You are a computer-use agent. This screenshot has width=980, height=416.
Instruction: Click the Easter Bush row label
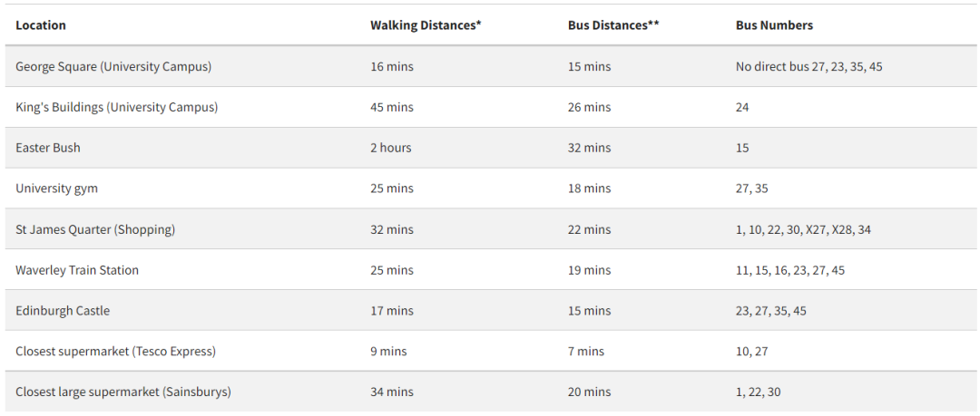coord(48,148)
